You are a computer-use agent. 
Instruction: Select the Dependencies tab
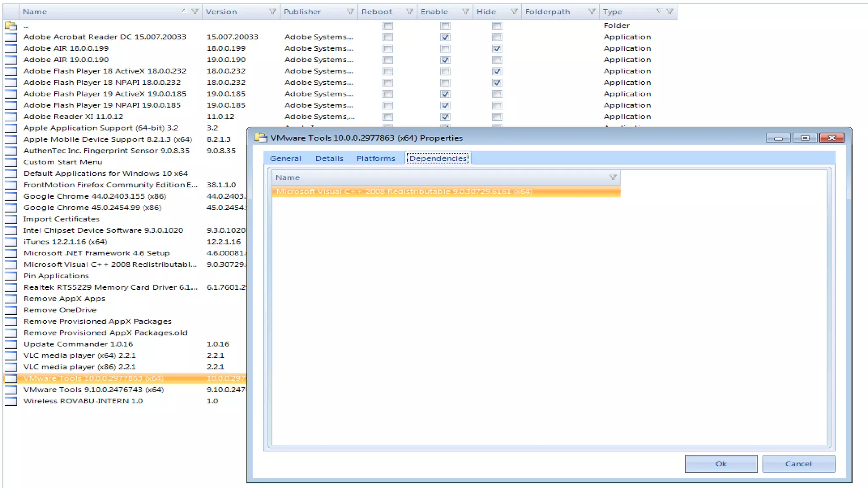(x=438, y=158)
